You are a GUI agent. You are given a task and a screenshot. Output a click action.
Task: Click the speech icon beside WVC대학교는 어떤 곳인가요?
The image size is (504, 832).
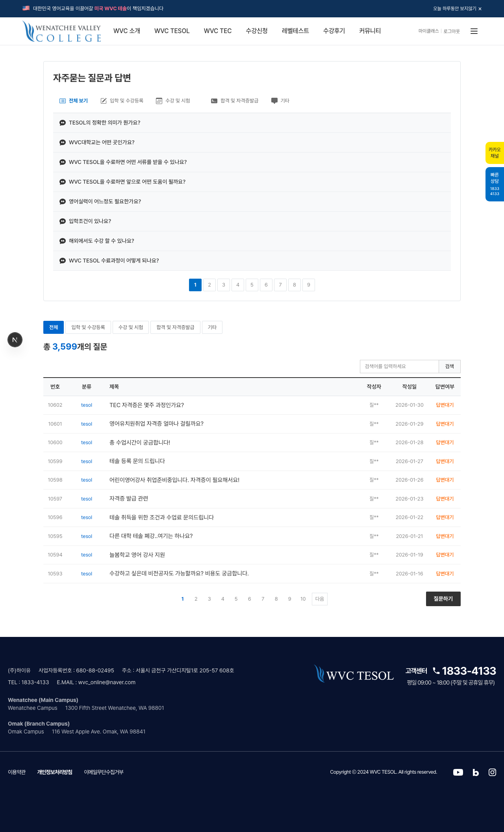pos(62,142)
